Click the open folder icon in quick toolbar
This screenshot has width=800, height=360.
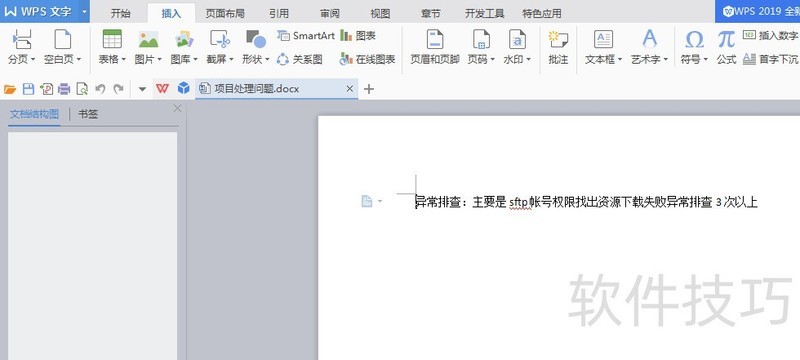tap(10, 89)
